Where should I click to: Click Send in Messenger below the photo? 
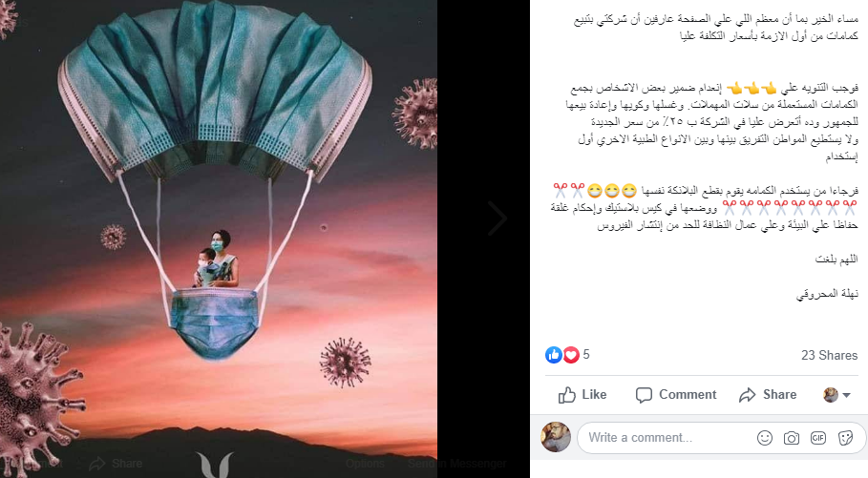click(x=456, y=464)
